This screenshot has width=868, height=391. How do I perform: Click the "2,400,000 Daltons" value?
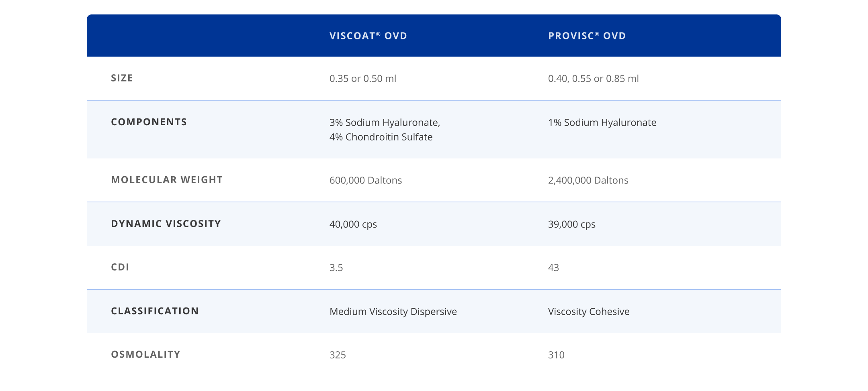coord(588,180)
